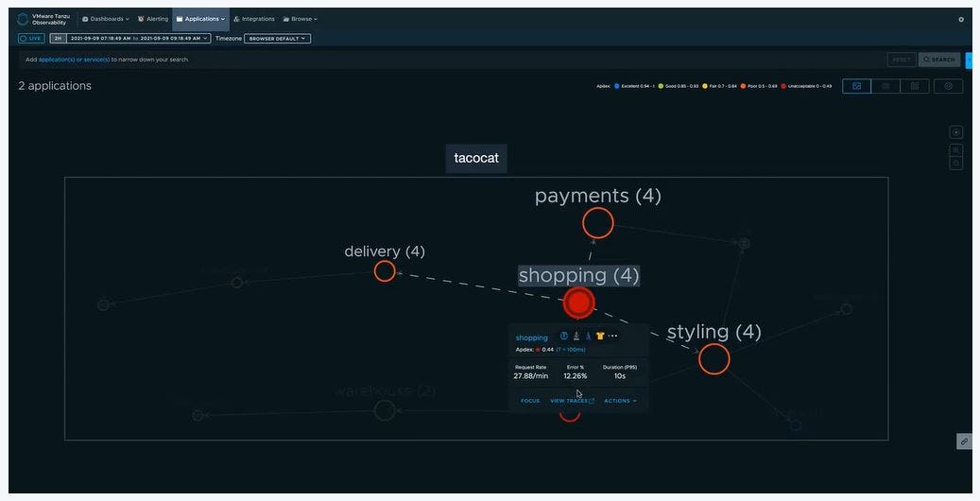
Task: Click the bottom map control icon
Action: click(x=955, y=163)
